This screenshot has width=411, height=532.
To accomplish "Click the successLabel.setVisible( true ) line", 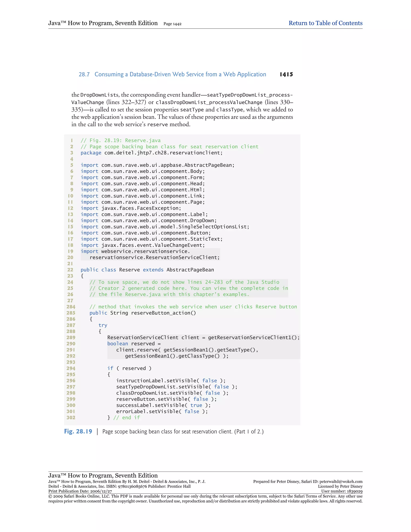I will point(163,405).
